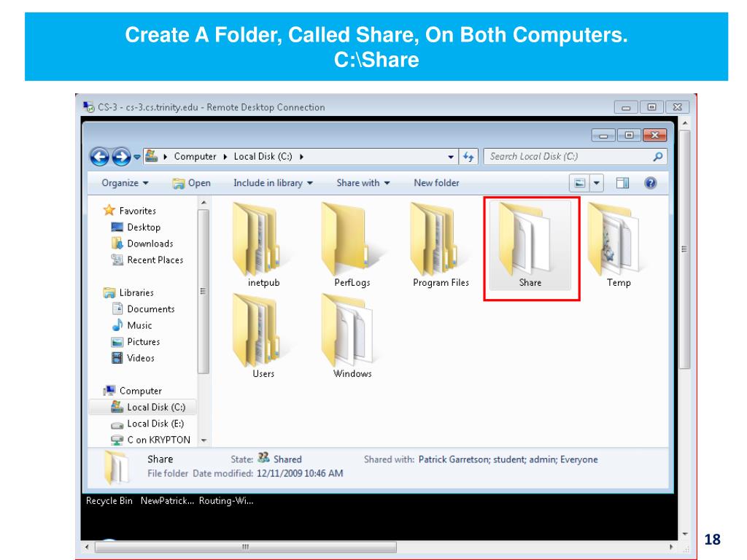Screen dimensions: 747x560
Task: Open the Share with menu
Action: tap(363, 183)
